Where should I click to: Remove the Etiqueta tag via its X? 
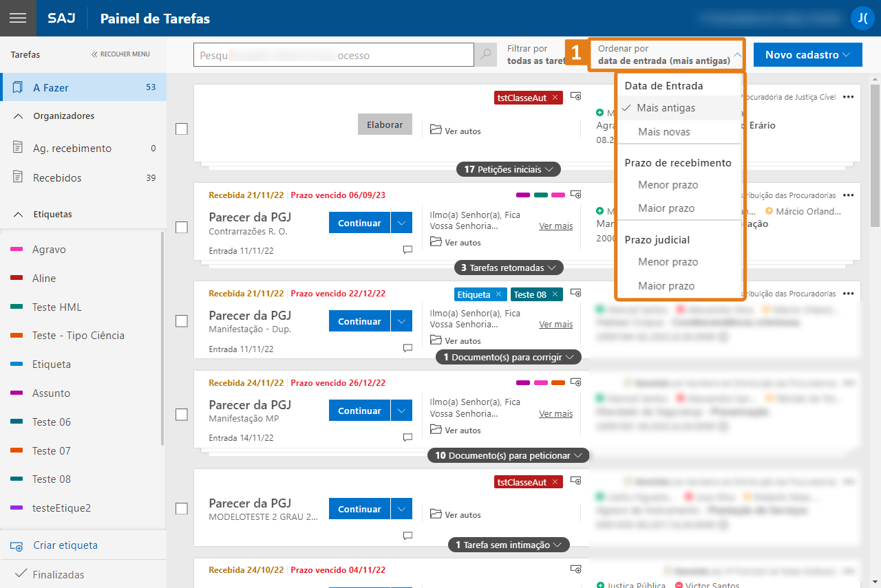point(498,294)
